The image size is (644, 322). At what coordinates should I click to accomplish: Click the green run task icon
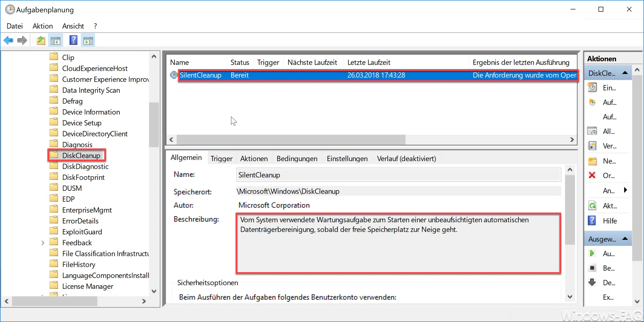[x=592, y=253]
